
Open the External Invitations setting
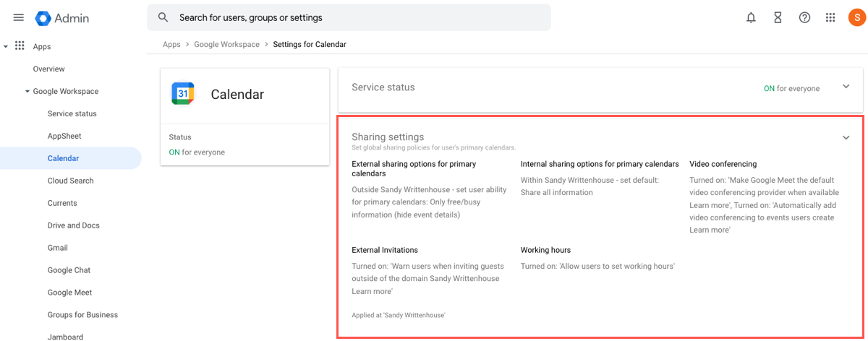pos(385,250)
